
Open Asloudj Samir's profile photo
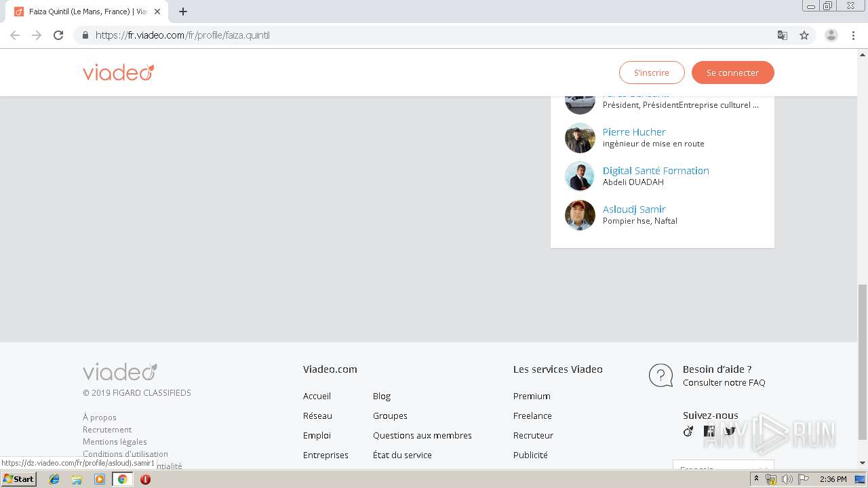click(580, 216)
